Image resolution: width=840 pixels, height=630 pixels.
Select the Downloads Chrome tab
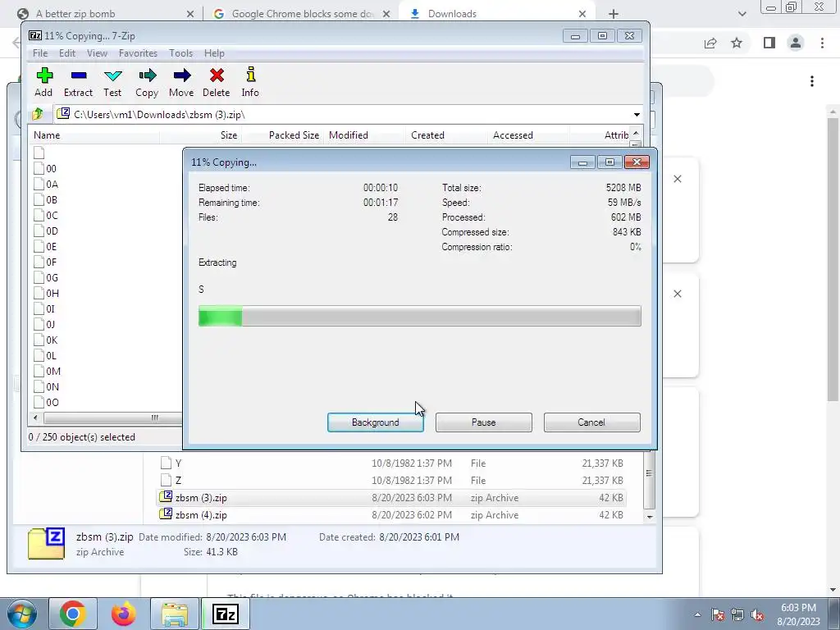coord(498,14)
